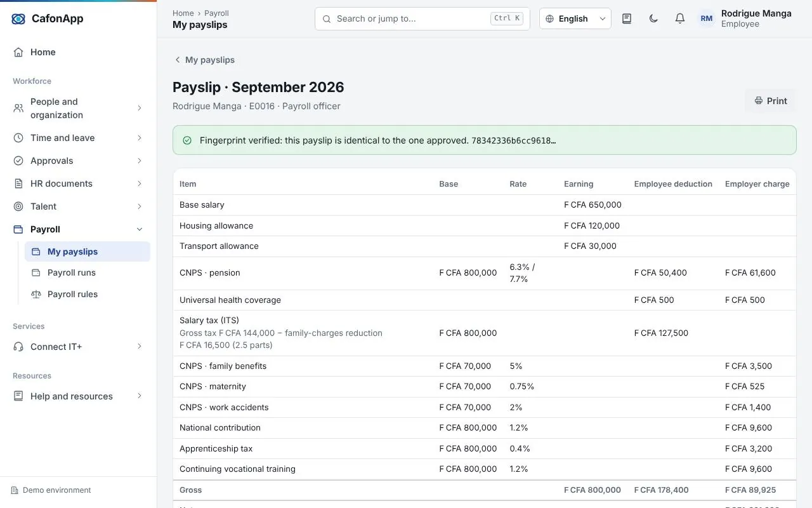
Task: Click the CafonApp logo icon
Action: [x=18, y=19]
